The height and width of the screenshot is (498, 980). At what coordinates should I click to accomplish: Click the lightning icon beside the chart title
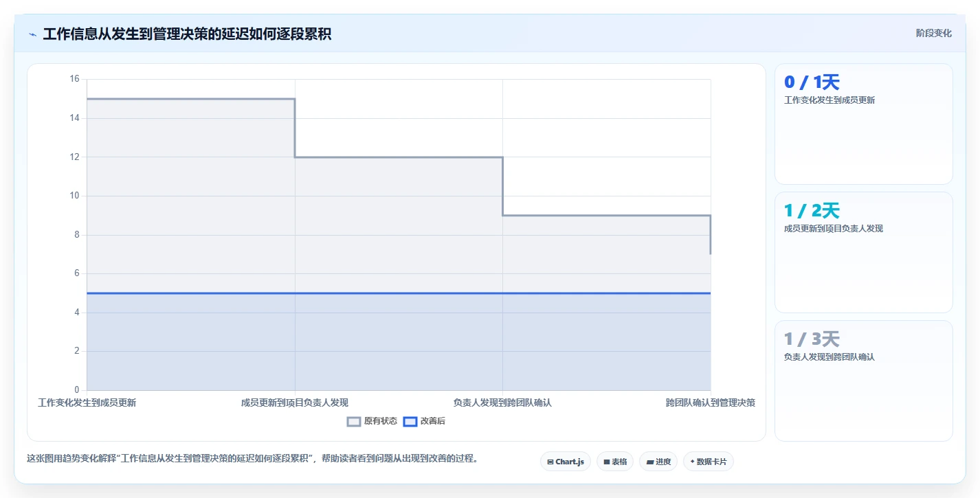pyautogui.click(x=33, y=34)
